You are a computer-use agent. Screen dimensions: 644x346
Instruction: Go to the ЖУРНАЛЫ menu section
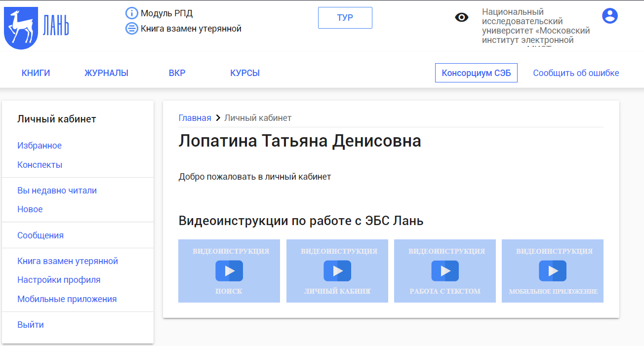pos(106,73)
